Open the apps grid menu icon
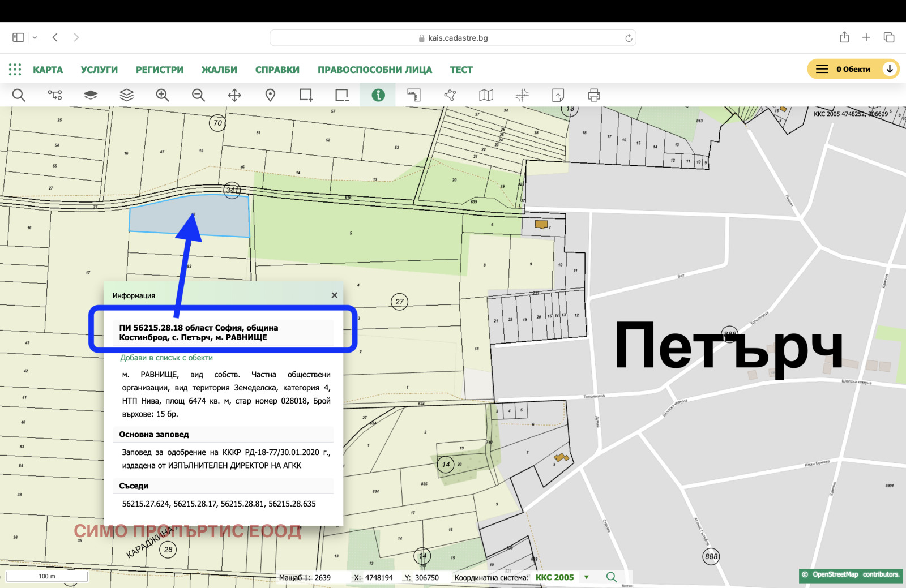 (x=15, y=70)
